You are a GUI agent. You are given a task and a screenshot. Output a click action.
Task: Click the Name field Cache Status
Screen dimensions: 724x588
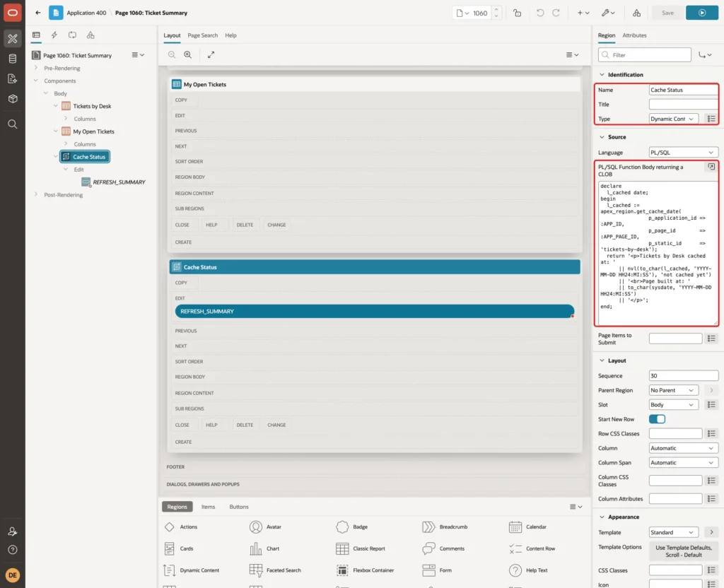(x=684, y=90)
